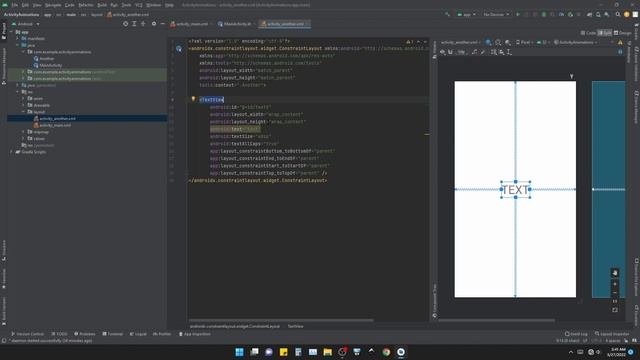This screenshot has width=640, height=360.
Task: Switch to activity_main.xml editor tab
Action: click(189, 24)
